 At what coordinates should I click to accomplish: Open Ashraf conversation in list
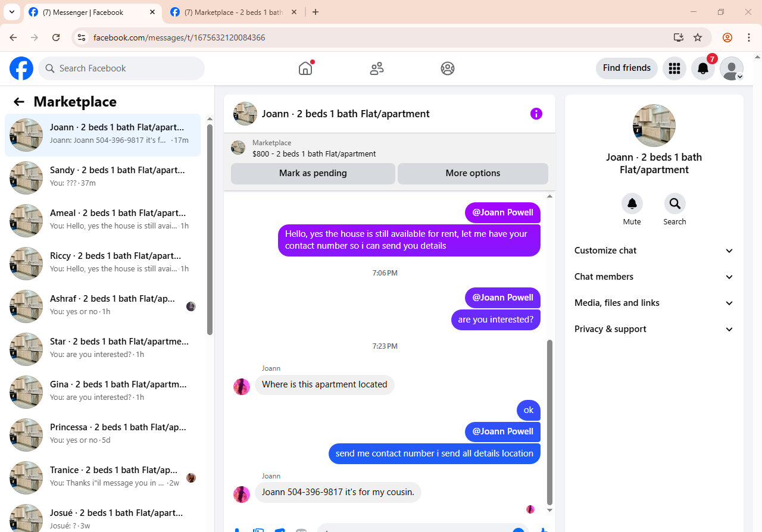coord(102,306)
